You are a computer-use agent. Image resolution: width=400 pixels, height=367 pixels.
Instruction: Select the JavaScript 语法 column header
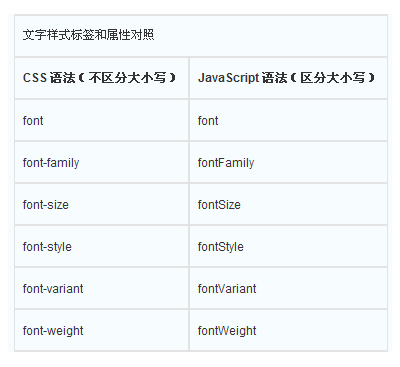pos(288,78)
